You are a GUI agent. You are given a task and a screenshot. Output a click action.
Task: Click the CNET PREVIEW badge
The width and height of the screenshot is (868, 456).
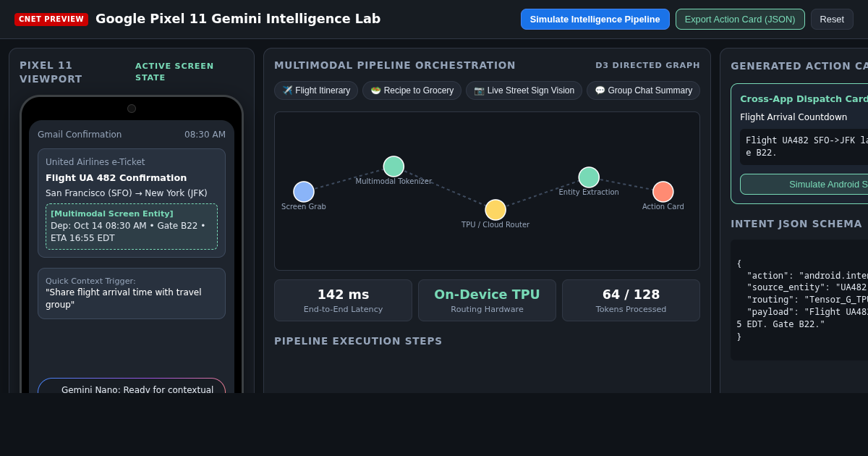click(x=51, y=19)
